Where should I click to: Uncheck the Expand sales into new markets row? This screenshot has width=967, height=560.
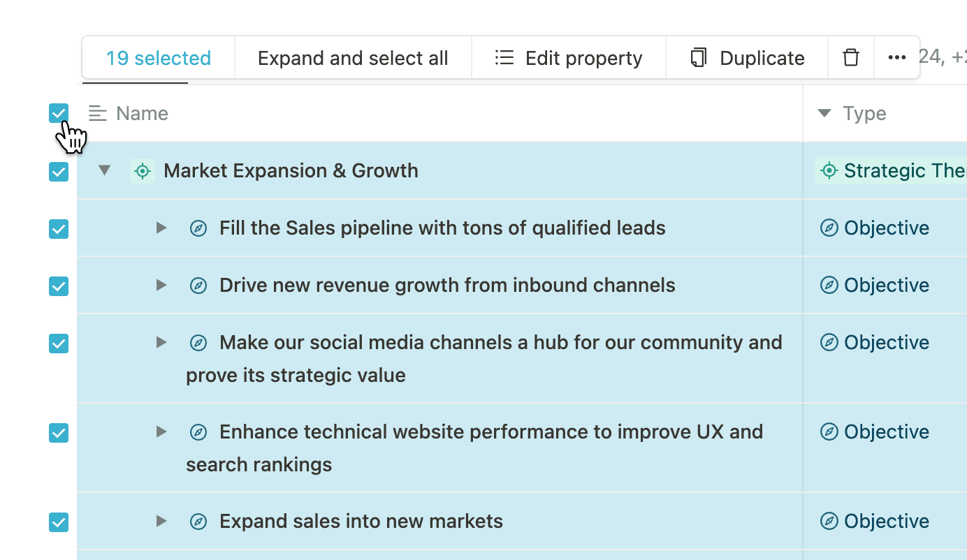click(59, 522)
